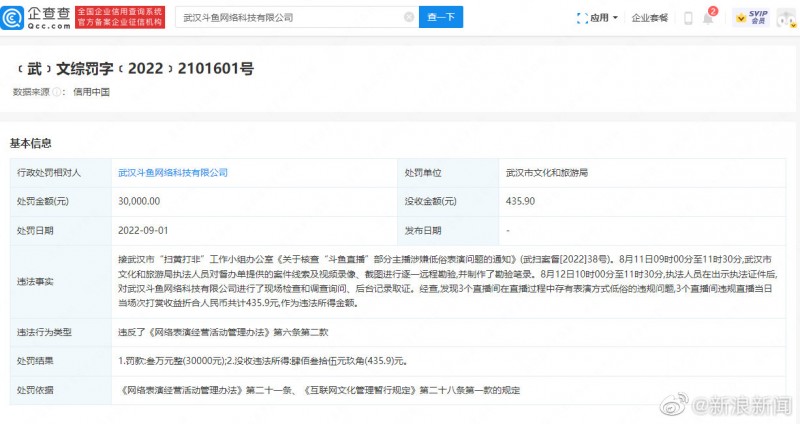Select the 违法行为类型 label cell
Image resolution: width=800 pixels, height=424 pixels.
point(61,333)
